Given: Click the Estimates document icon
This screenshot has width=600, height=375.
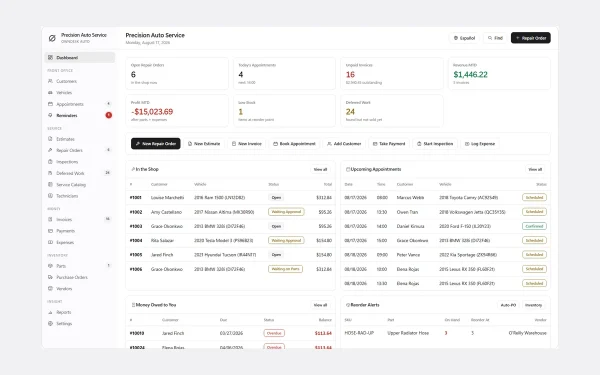Looking at the screenshot, I should pos(50,139).
